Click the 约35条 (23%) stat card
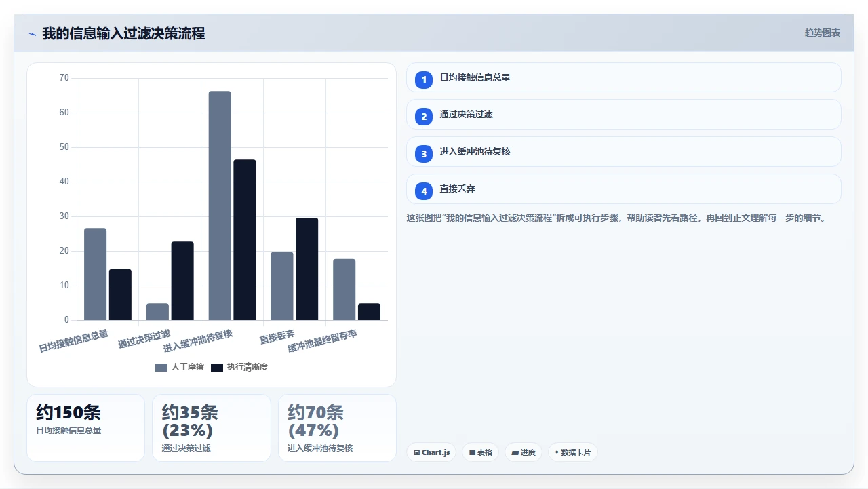 tap(211, 428)
